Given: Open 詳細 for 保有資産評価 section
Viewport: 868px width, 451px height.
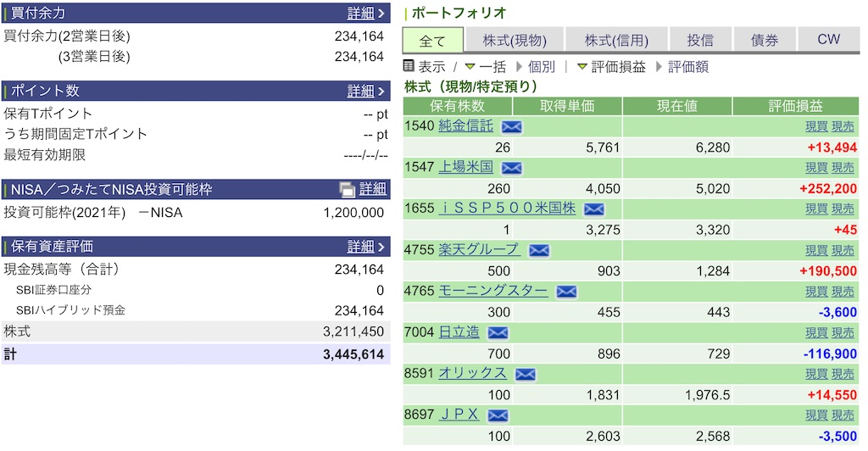Looking at the screenshot, I should pyautogui.click(x=365, y=246).
